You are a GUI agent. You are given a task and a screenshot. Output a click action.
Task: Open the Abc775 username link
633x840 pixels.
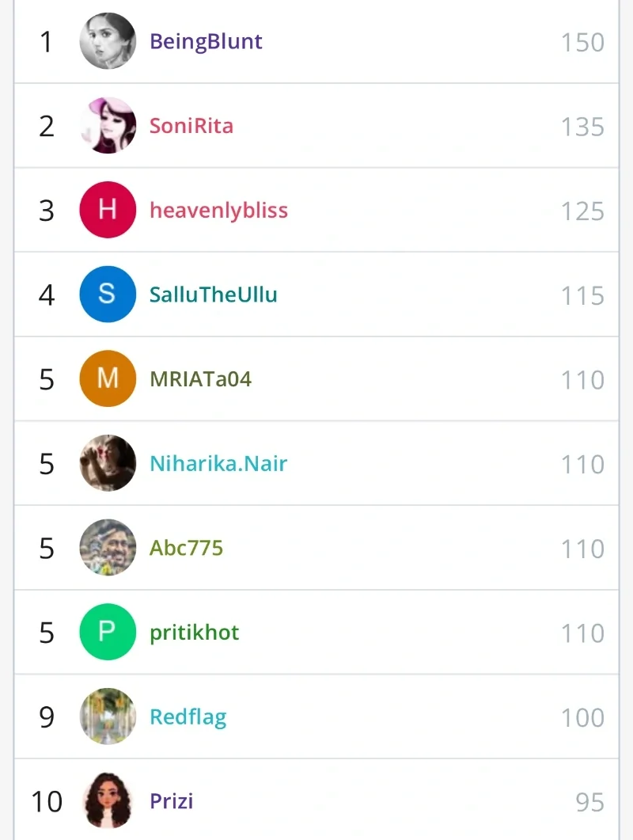click(186, 548)
